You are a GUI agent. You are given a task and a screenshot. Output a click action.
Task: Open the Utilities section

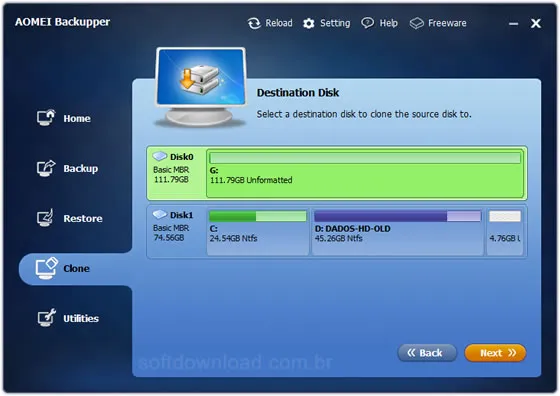point(81,318)
